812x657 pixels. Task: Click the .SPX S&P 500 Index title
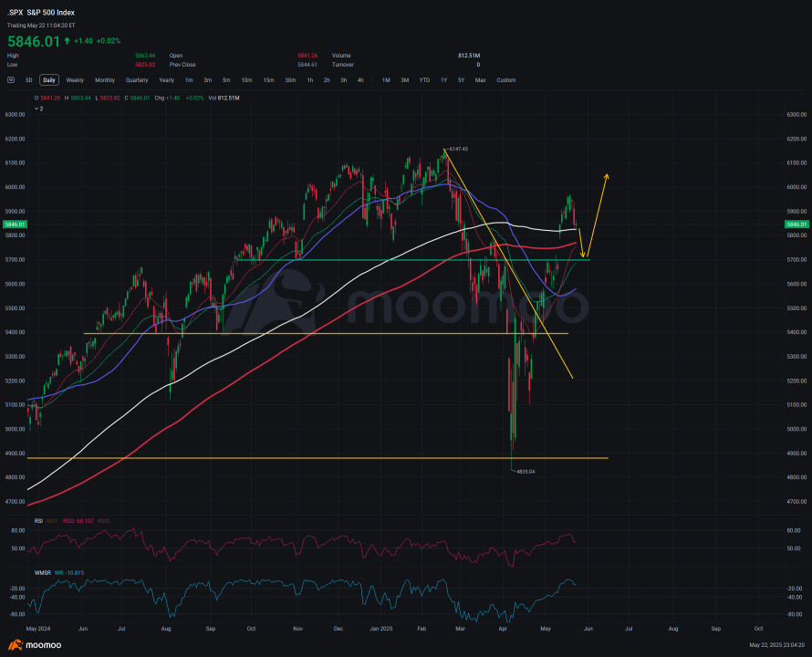(x=41, y=13)
